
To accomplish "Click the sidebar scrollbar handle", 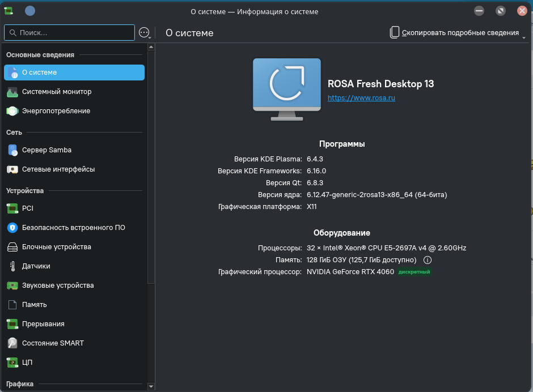I will click(x=151, y=167).
